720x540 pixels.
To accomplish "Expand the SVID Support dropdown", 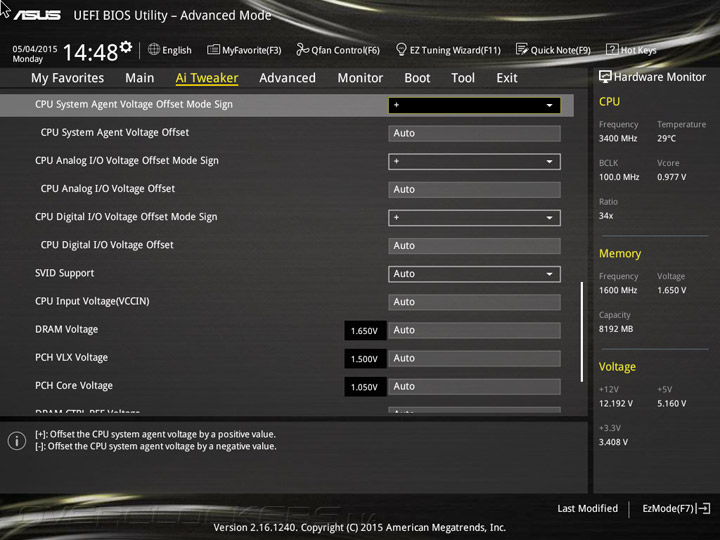I will tap(474, 274).
